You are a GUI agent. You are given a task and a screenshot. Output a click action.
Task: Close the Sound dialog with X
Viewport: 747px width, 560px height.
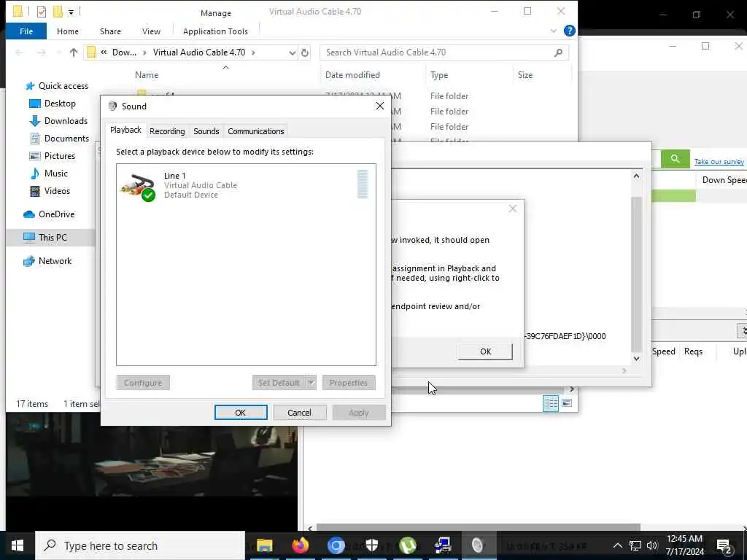pos(379,106)
